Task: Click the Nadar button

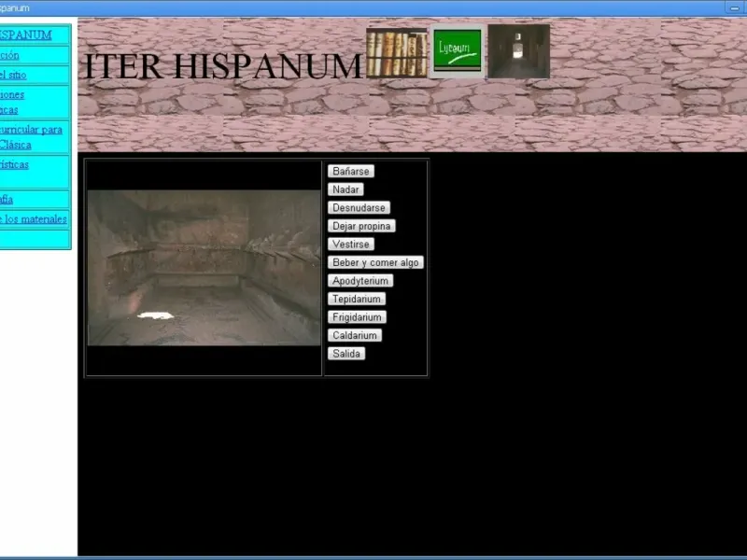Action: coord(345,189)
